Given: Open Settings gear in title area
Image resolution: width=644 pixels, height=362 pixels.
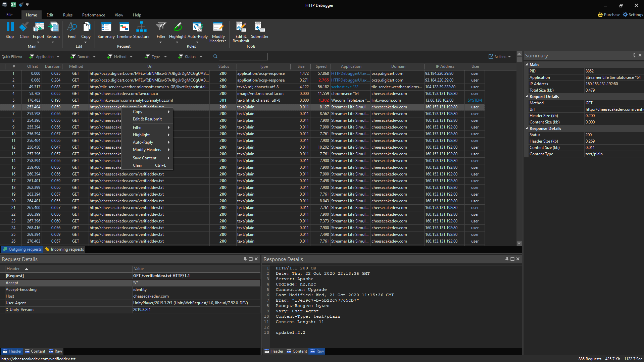Looking at the screenshot, I should point(625,15).
